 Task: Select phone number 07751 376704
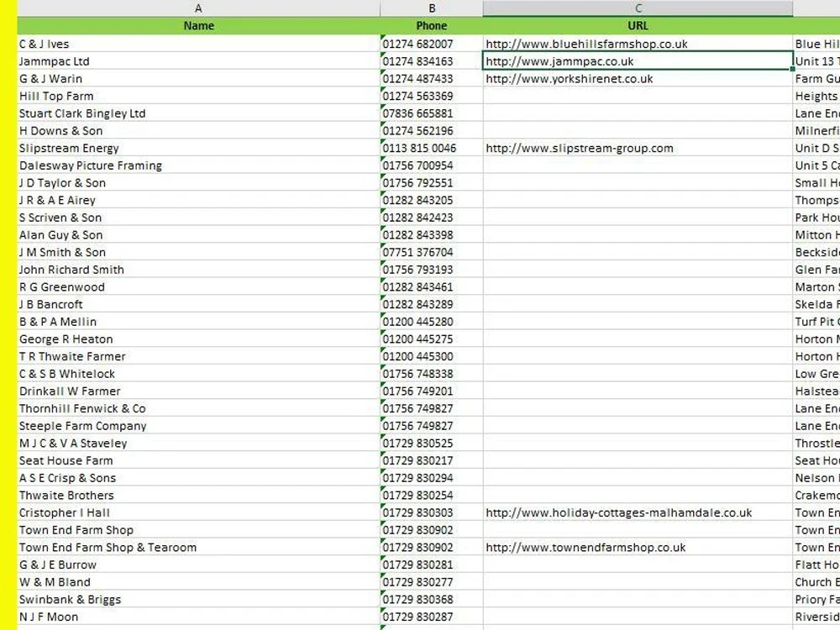point(431,252)
